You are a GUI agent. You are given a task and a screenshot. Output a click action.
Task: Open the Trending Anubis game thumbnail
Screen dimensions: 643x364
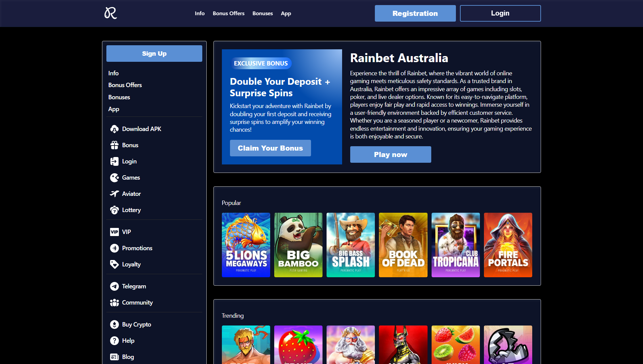(x=403, y=345)
